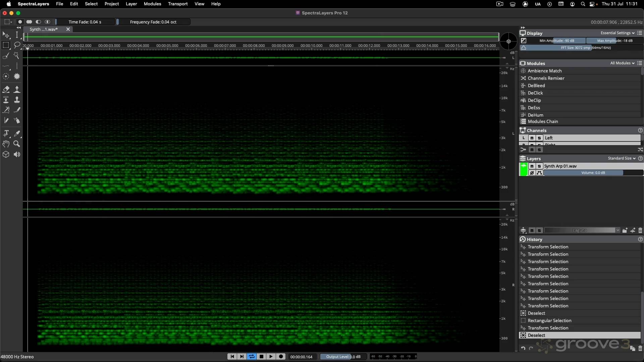Image resolution: width=644 pixels, height=362 pixels.
Task: Open the 3D Display tool
Action: [6, 155]
